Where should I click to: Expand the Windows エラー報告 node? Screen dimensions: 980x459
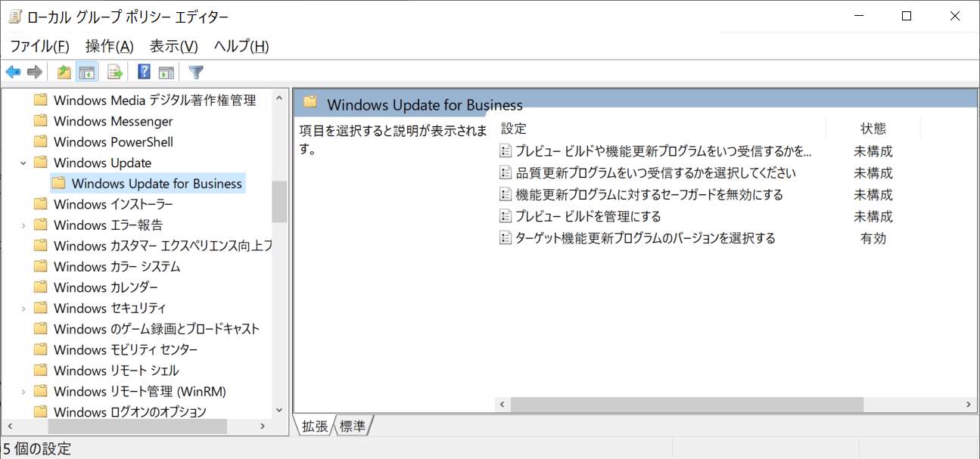coord(23,225)
